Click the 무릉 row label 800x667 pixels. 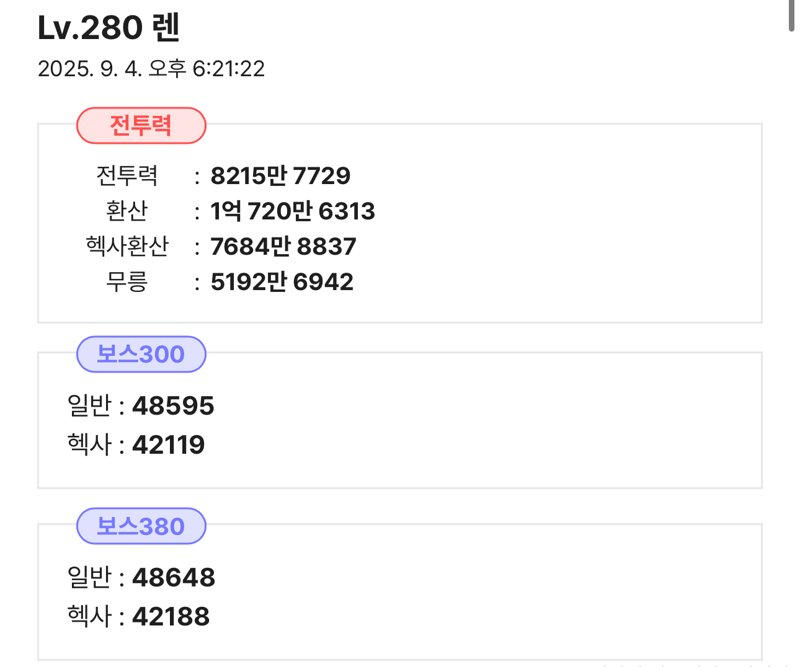127,282
